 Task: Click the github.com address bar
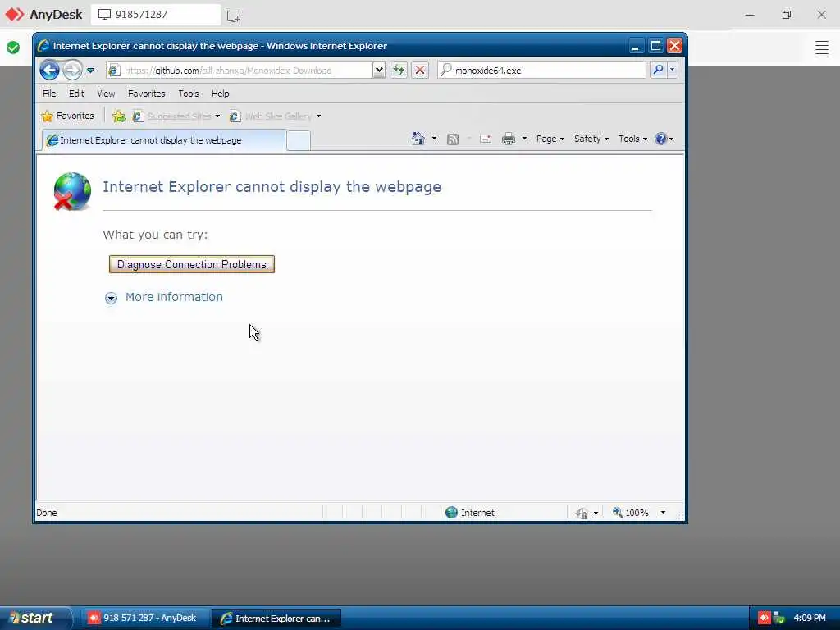coord(239,71)
